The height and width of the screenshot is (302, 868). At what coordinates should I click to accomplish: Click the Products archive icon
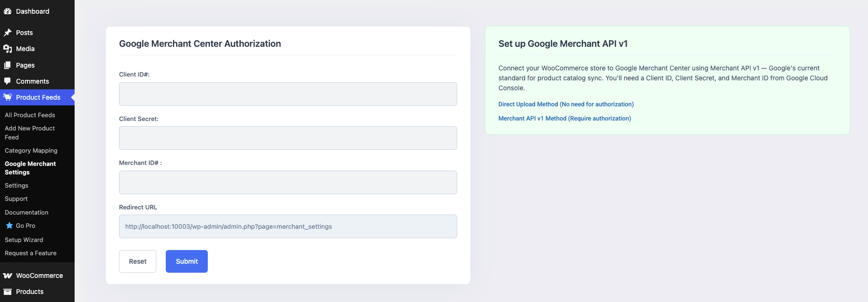coord(8,292)
